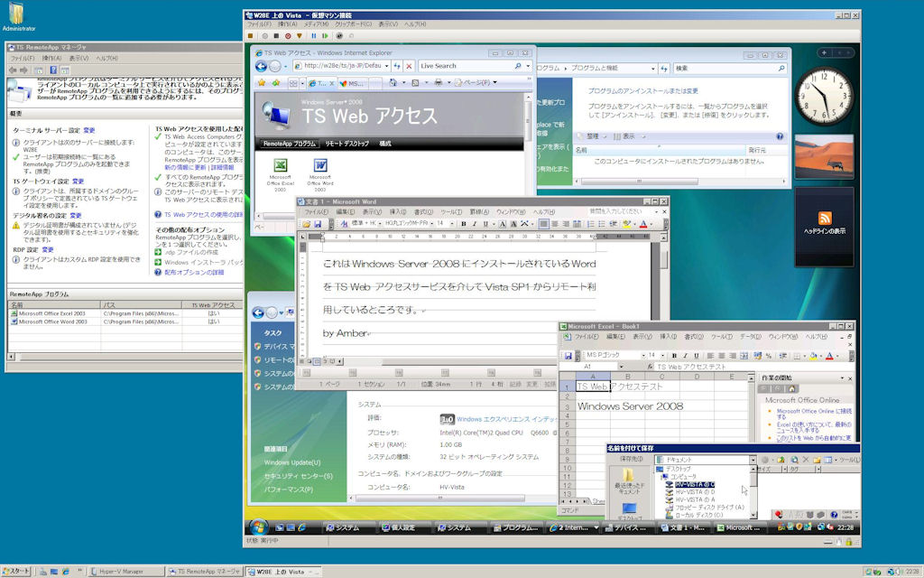Open File menu in Word
Viewport: 924px width, 578px height.
pos(317,211)
